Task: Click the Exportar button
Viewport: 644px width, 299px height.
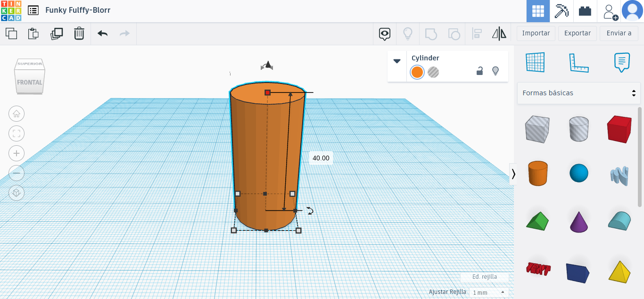Action: click(x=578, y=33)
